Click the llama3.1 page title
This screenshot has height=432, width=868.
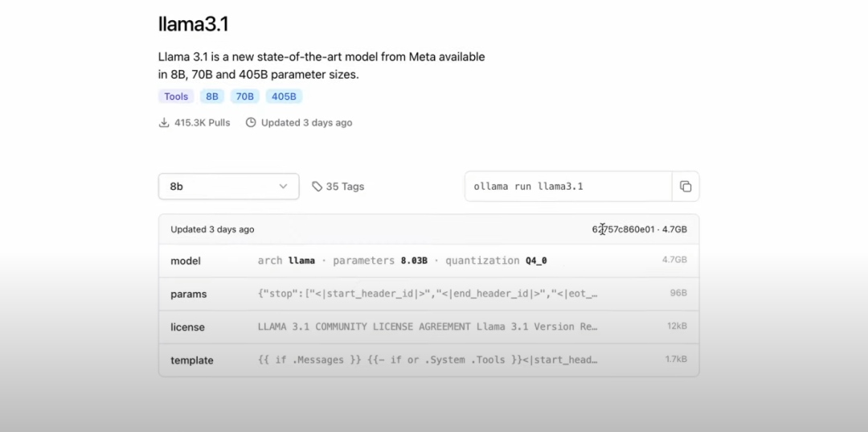[193, 24]
